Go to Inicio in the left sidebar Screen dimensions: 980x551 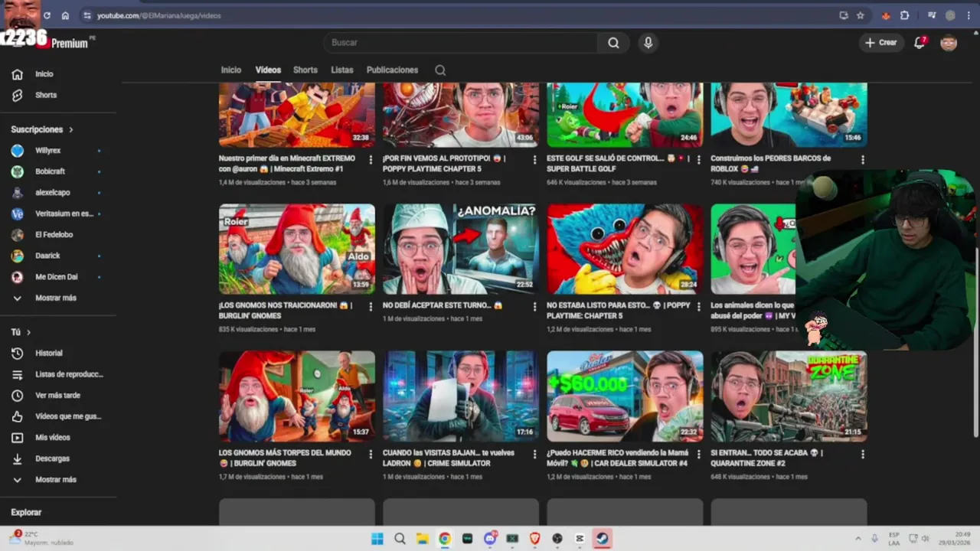click(44, 74)
